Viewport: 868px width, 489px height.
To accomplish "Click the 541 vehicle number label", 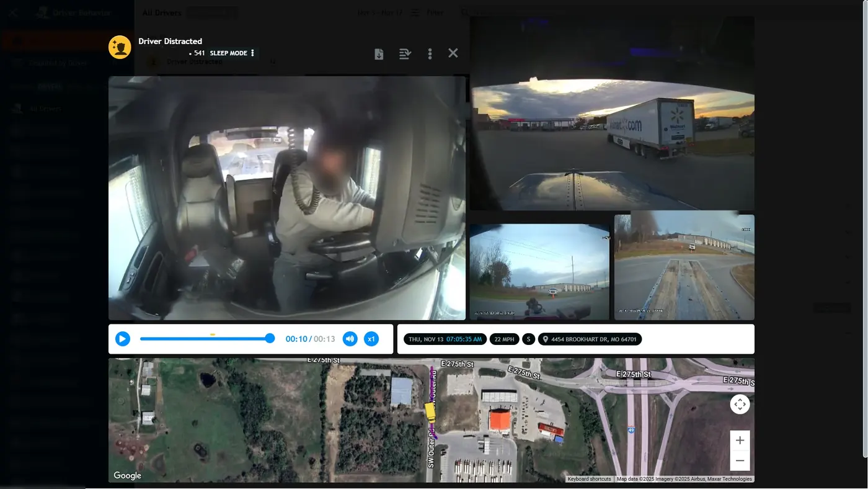I will 199,53.
